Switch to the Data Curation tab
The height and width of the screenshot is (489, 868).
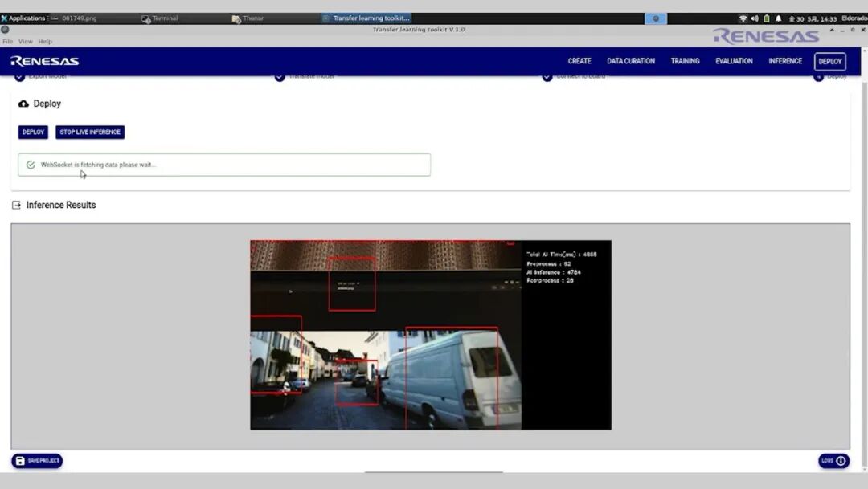pyautogui.click(x=631, y=61)
